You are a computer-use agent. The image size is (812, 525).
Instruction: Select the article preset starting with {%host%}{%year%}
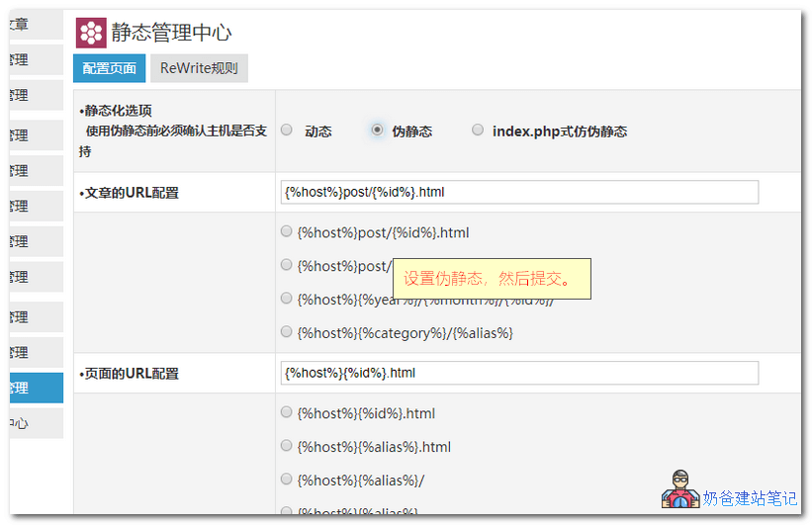287,299
